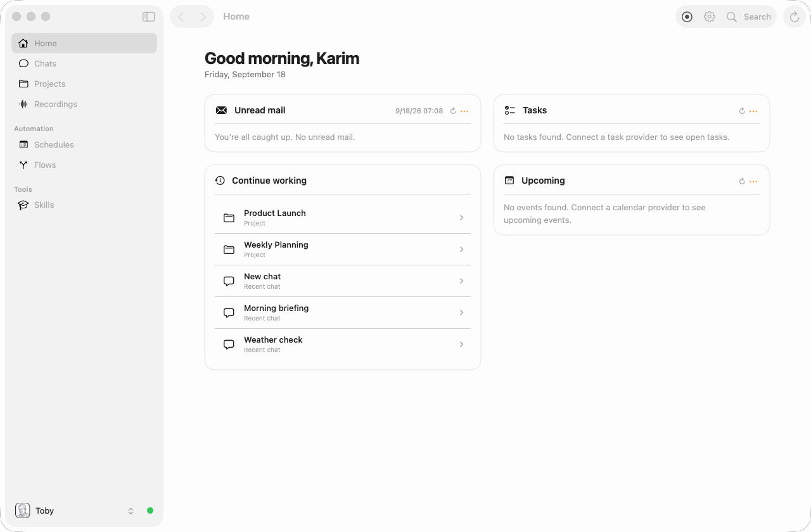Refresh the Upcoming events card
This screenshot has height=532, width=811.
742,181
